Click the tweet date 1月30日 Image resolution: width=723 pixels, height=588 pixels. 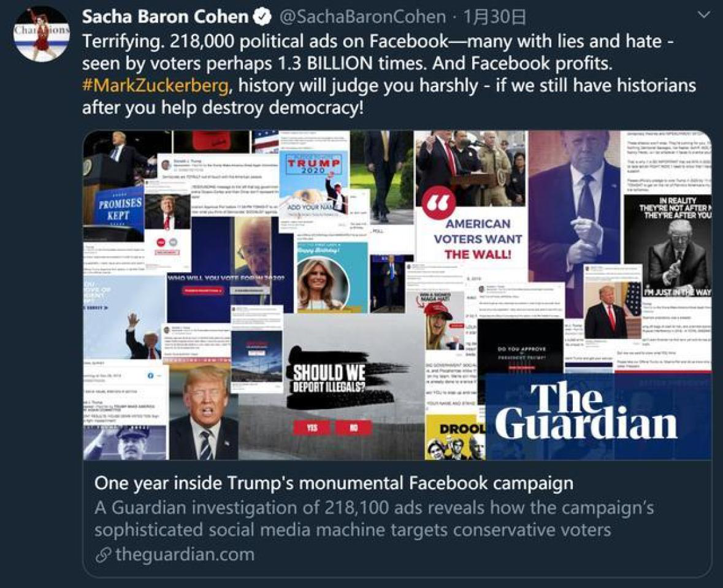pos(494,17)
